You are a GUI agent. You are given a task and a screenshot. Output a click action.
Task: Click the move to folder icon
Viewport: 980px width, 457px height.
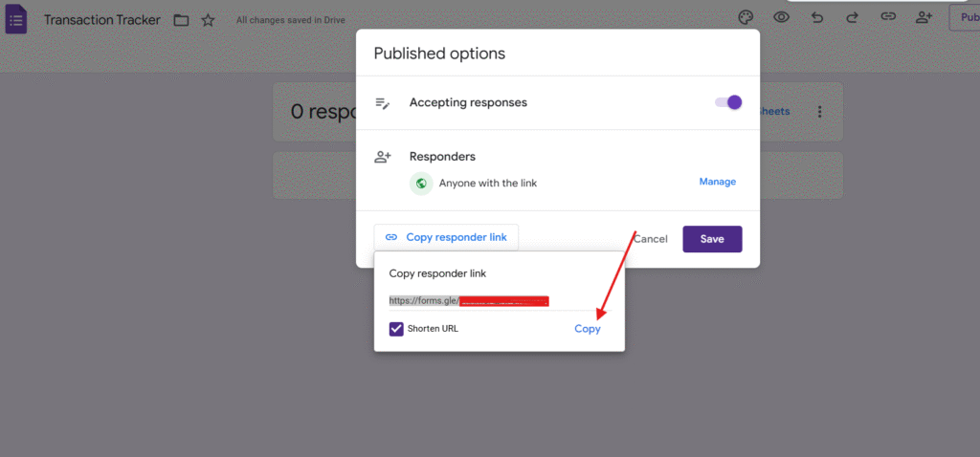tap(181, 20)
